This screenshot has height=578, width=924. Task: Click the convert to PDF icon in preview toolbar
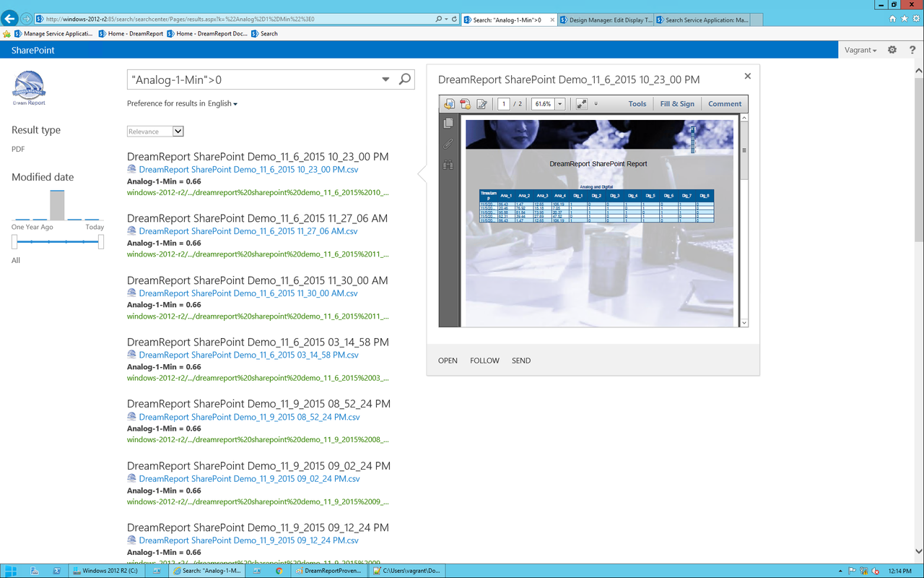click(x=466, y=104)
